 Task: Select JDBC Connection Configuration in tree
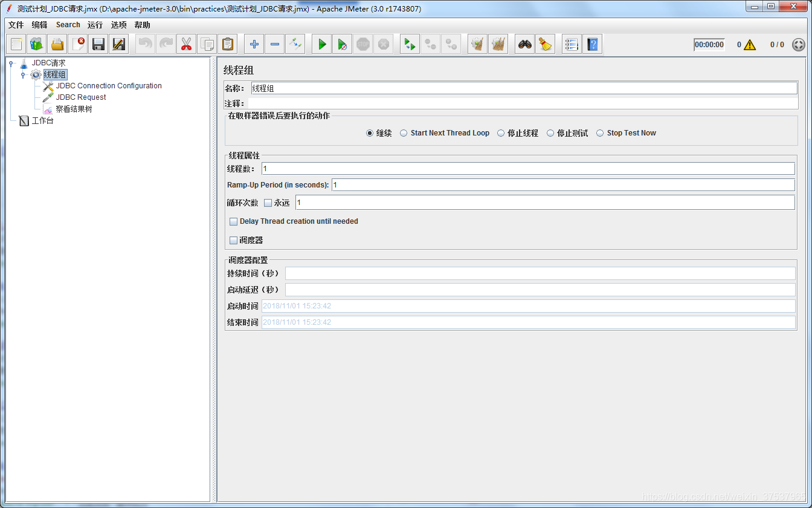coord(109,86)
